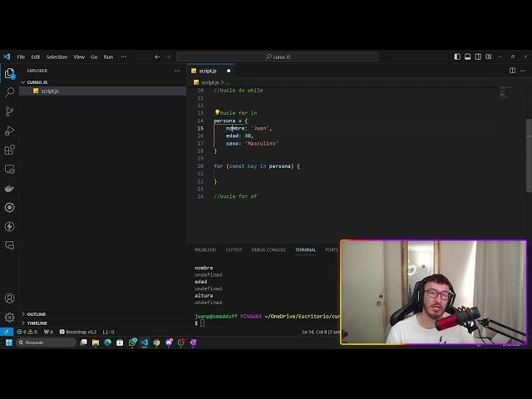The width and height of the screenshot is (532, 399).
Task: Open the Run menu
Action: click(108, 57)
